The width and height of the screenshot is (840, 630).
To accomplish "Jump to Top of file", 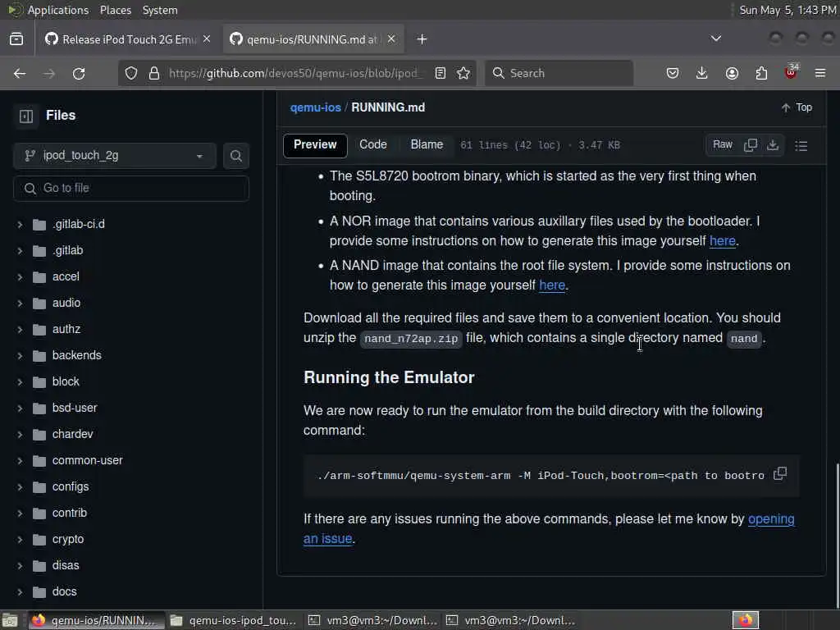I will (x=797, y=107).
